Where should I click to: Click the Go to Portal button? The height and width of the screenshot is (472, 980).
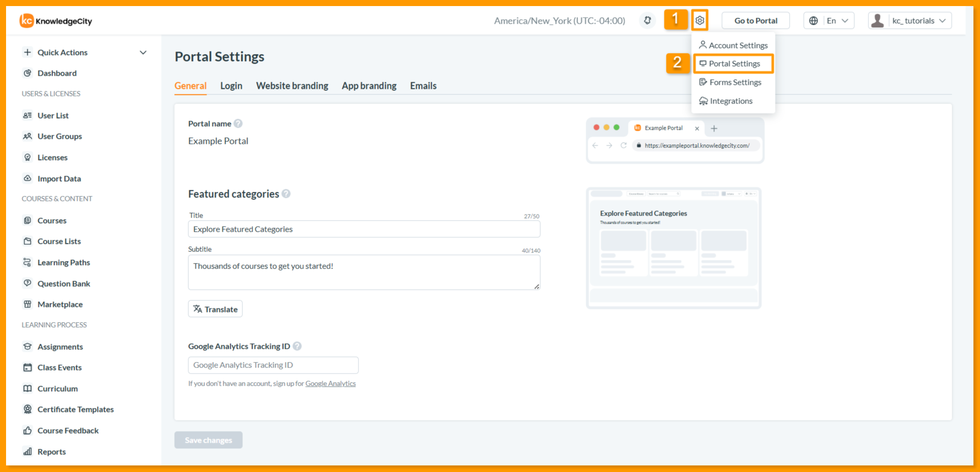[756, 21]
